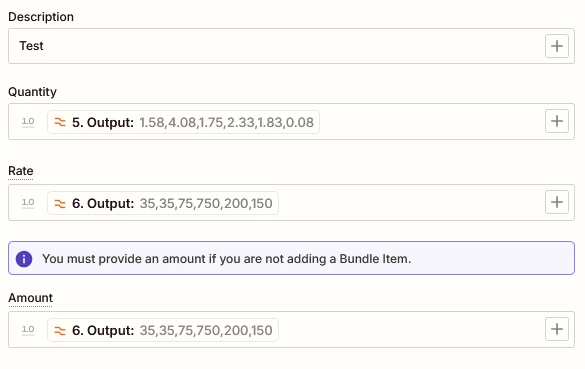
Task: Click empty area of Quantity input field
Action: pos(429,122)
